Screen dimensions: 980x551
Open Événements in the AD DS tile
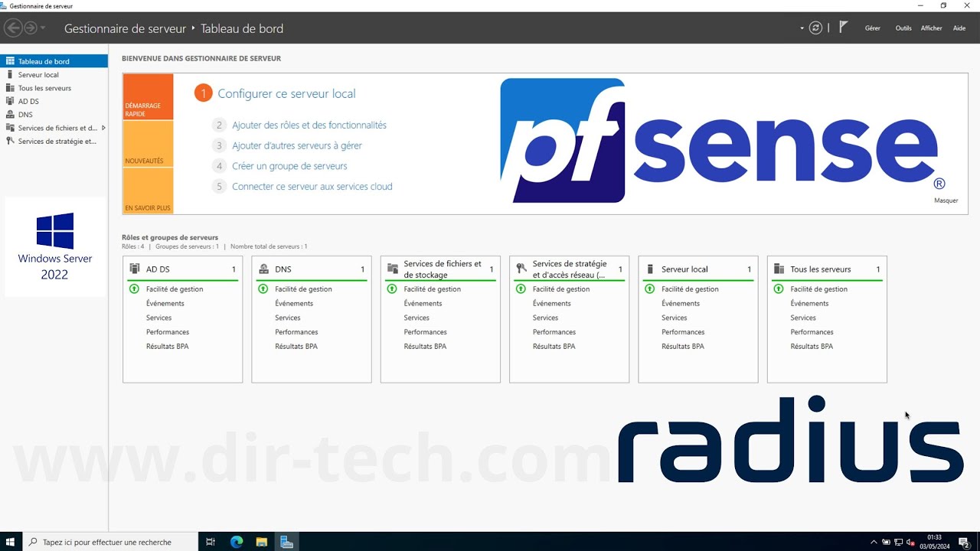pos(165,304)
